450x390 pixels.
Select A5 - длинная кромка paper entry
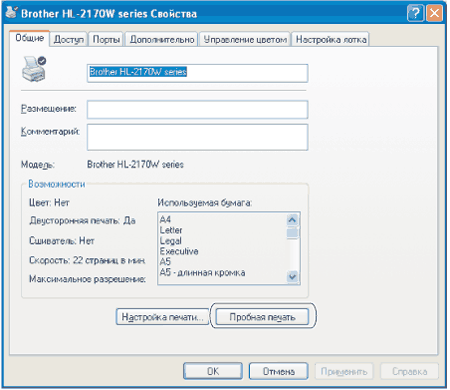coord(203,273)
